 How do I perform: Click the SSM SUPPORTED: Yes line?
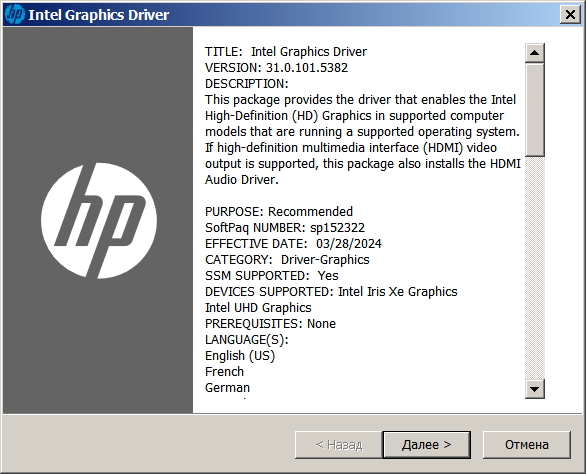(271, 276)
